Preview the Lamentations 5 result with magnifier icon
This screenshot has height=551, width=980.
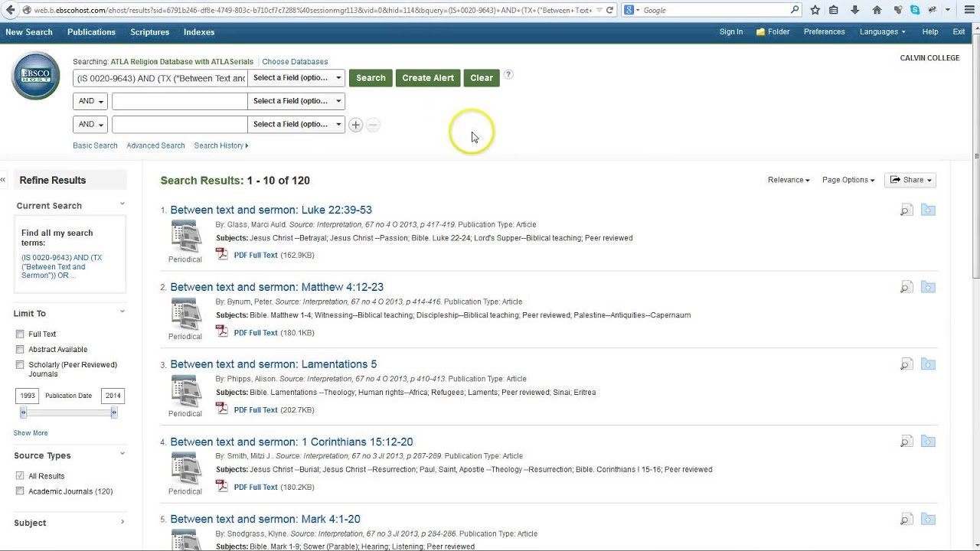tap(906, 364)
